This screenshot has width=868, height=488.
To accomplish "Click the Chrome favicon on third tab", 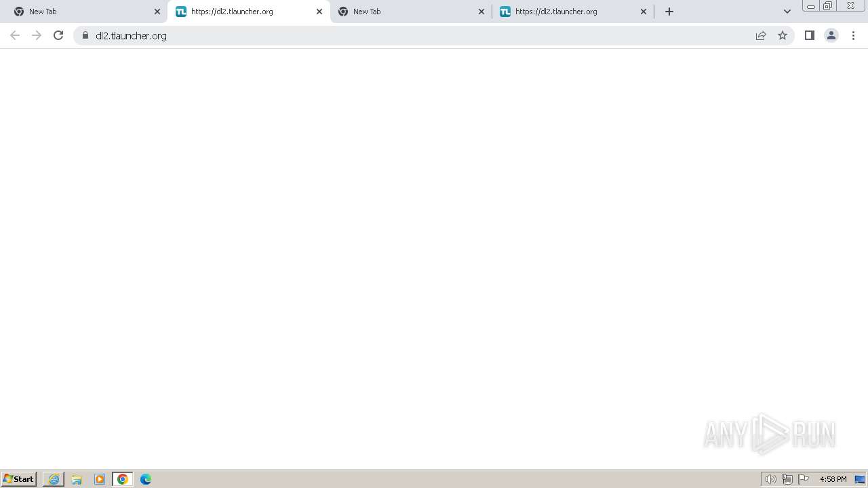I will coord(343,12).
